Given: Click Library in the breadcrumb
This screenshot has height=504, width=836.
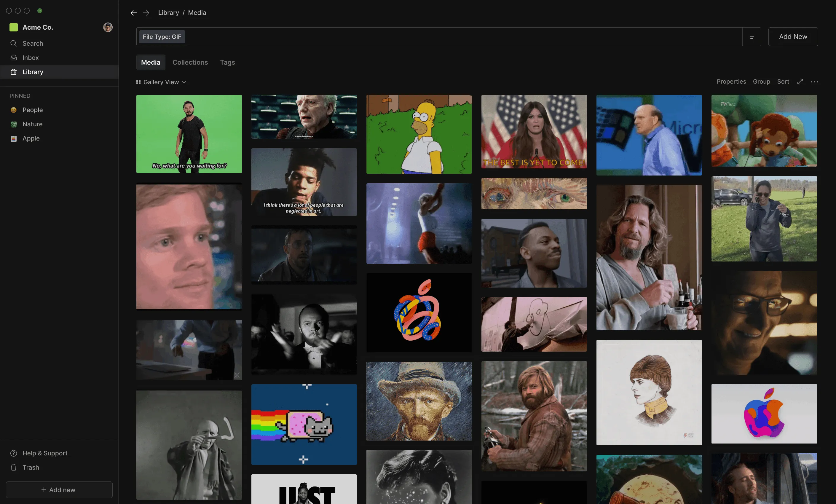Looking at the screenshot, I should [x=169, y=12].
